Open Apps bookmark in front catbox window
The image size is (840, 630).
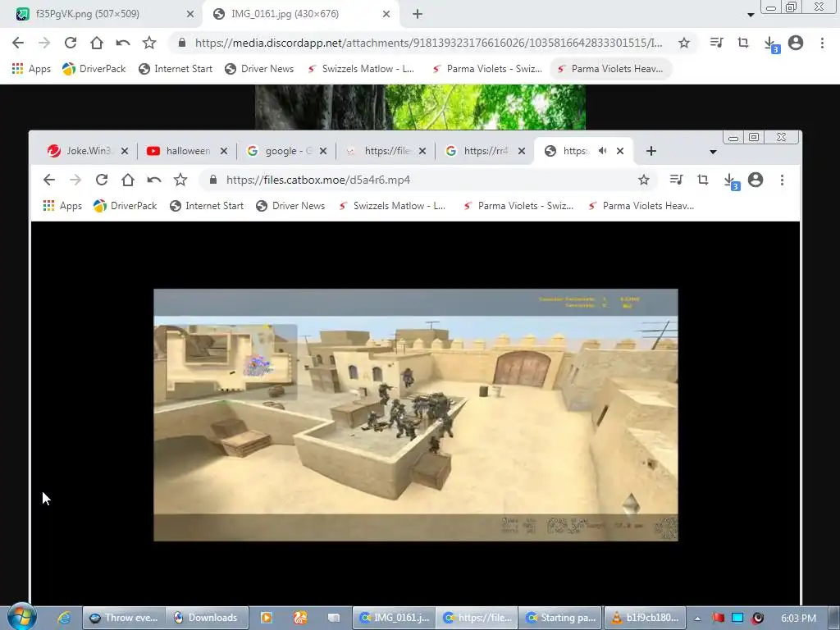click(62, 206)
